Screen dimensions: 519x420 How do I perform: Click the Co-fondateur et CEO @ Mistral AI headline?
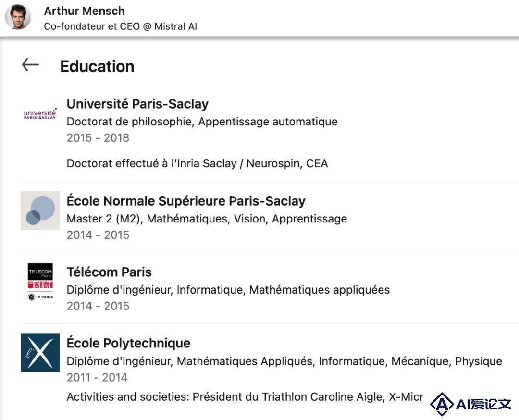click(x=120, y=26)
